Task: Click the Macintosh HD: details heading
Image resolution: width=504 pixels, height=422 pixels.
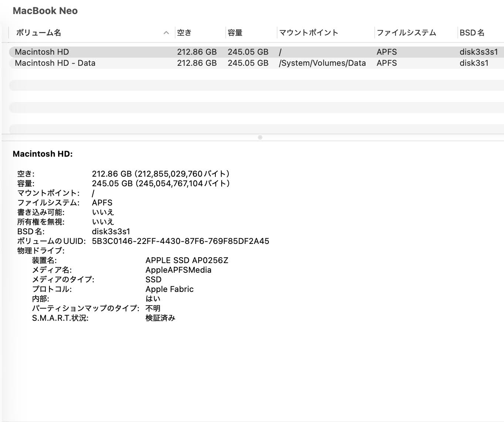Action: click(42, 154)
